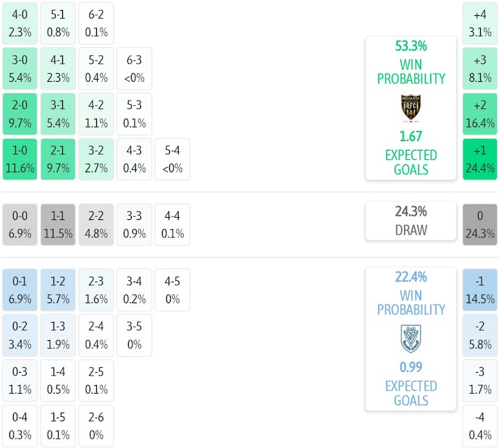The height and width of the screenshot is (448, 499).
Task: Click the +1 goal margin swatch
Action: pos(479,160)
